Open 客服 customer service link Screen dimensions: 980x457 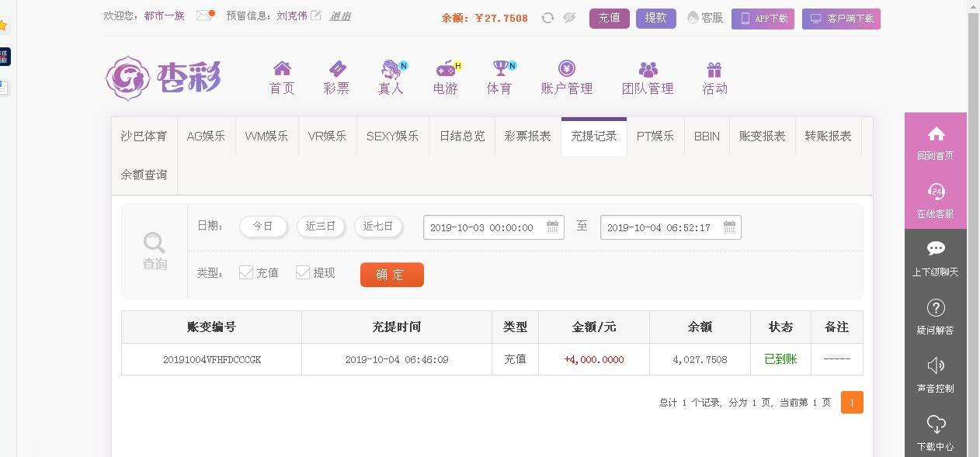[705, 18]
